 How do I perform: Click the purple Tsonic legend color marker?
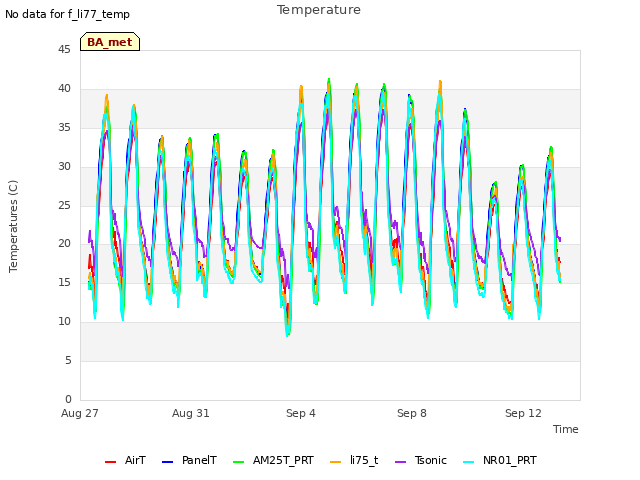point(400,462)
